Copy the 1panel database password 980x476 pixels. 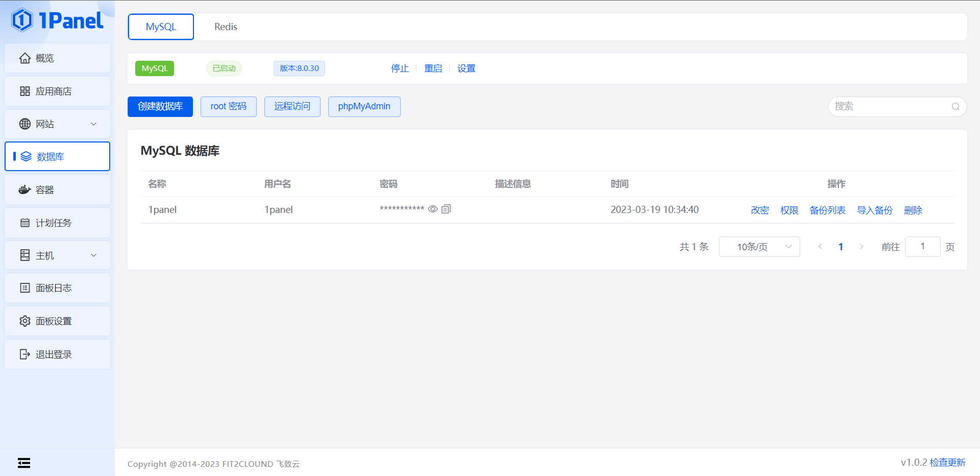pyautogui.click(x=446, y=209)
